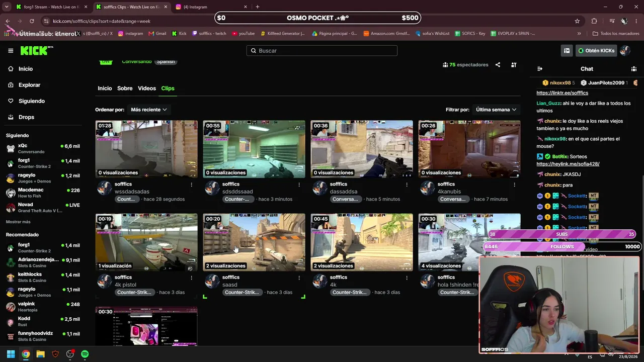Open options for the 4k pistol clip
The height and width of the screenshot is (362, 644).
pyautogui.click(x=191, y=278)
